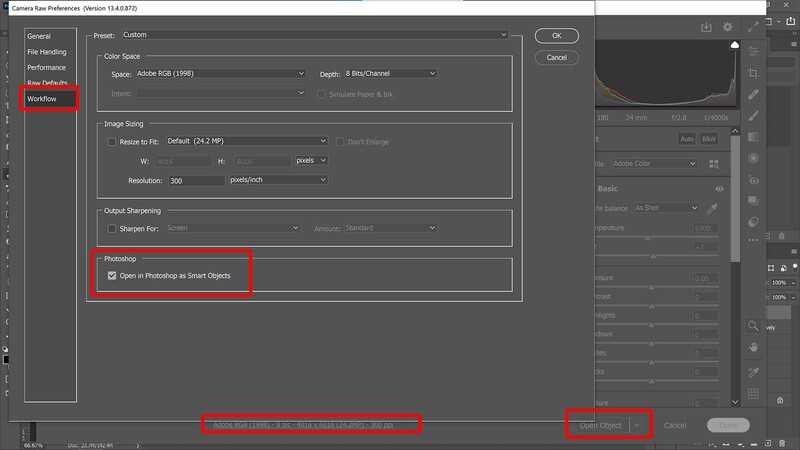Select the Spot Removal bandage tool

pyautogui.click(x=753, y=94)
